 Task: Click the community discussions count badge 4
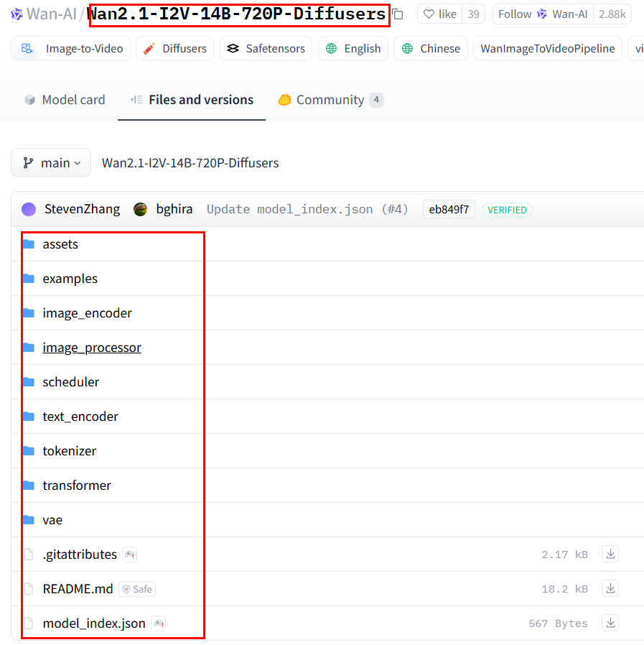(376, 100)
